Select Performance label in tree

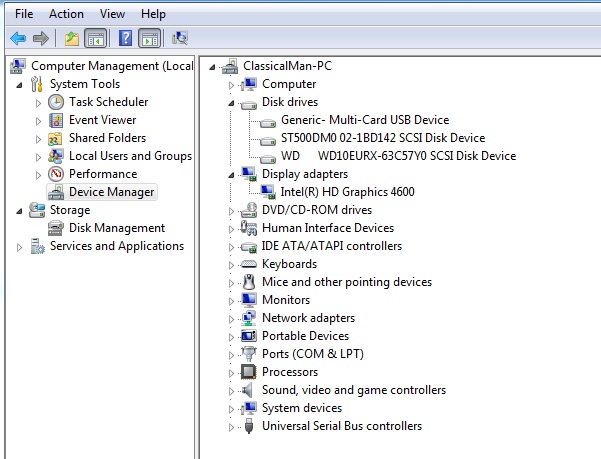103,174
